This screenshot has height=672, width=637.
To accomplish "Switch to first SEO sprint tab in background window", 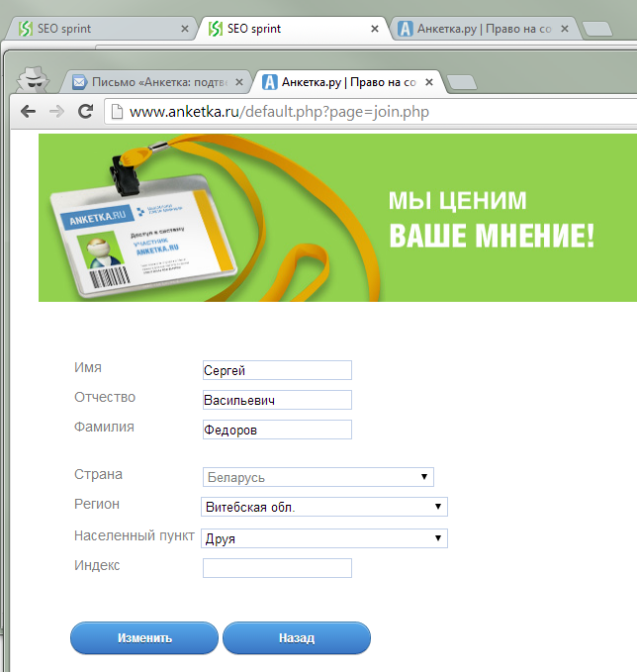I will pyautogui.click(x=101, y=29).
